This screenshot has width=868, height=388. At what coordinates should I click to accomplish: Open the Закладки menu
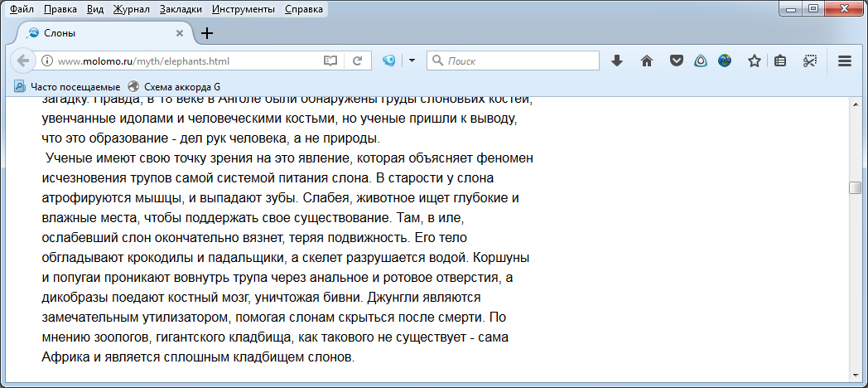click(x=181, y=10)
